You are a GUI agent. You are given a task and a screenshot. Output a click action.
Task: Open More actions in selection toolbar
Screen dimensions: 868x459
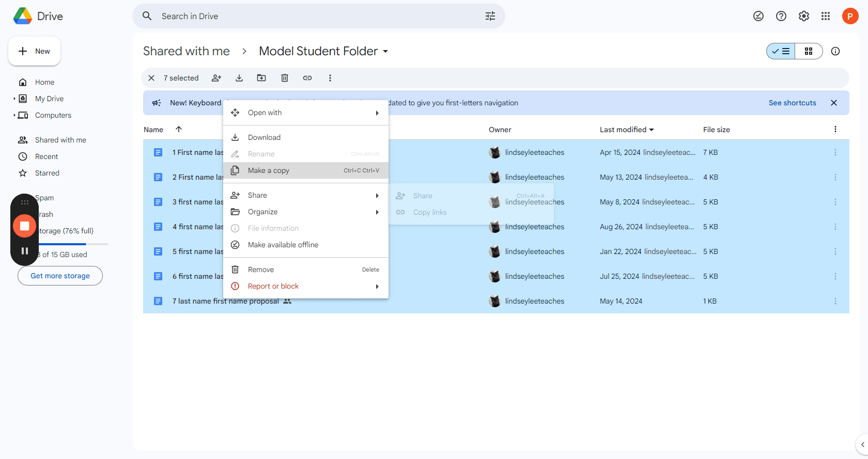click(330, 78)
